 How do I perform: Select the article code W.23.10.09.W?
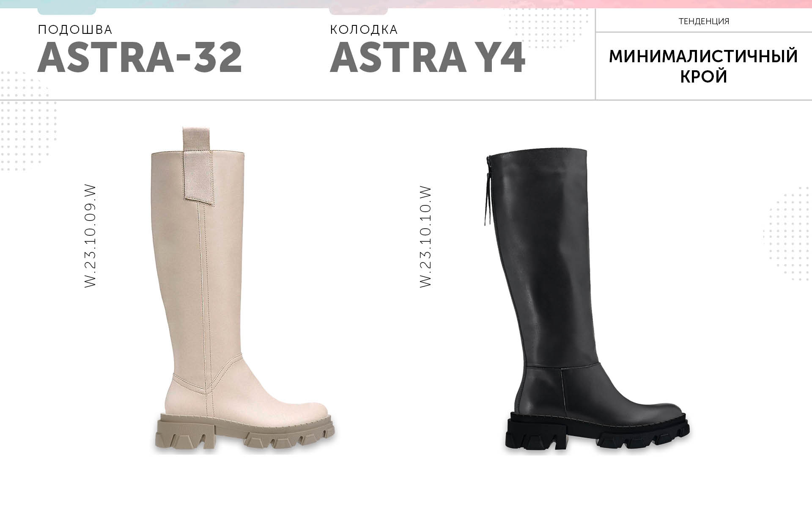point(91,236)
